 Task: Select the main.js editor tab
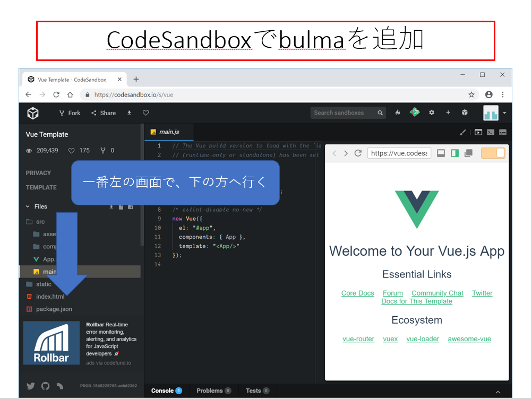coord(169,132)
